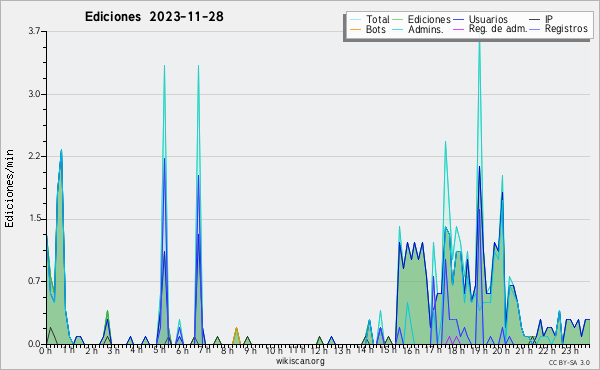Click the 23 h x-axis label

tap(569, 351)
